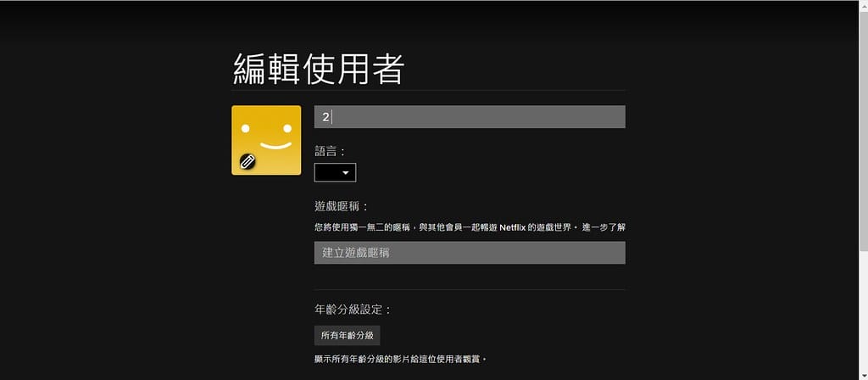Open the 進一步了解 link
This screenshot has width=868, height=380.
604,227
